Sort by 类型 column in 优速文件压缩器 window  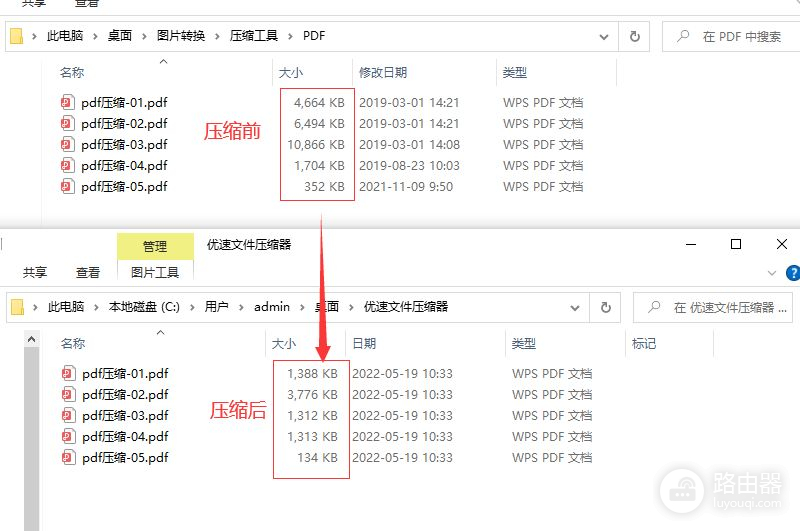point(523,343)
